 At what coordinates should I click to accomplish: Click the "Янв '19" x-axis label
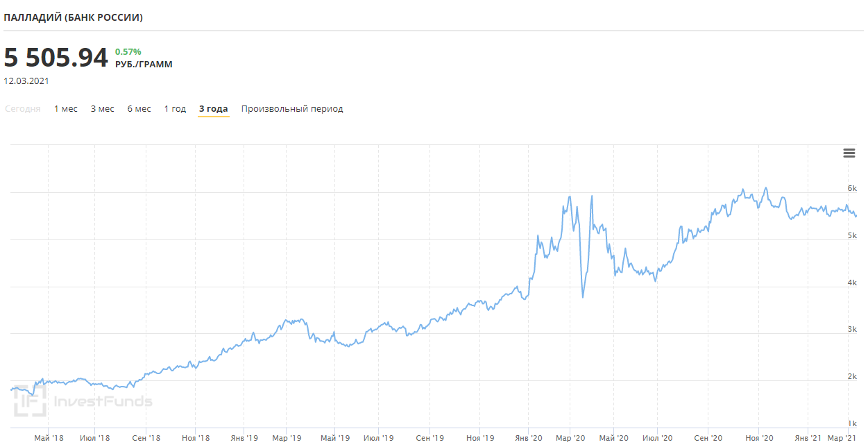tap(244, 438)
